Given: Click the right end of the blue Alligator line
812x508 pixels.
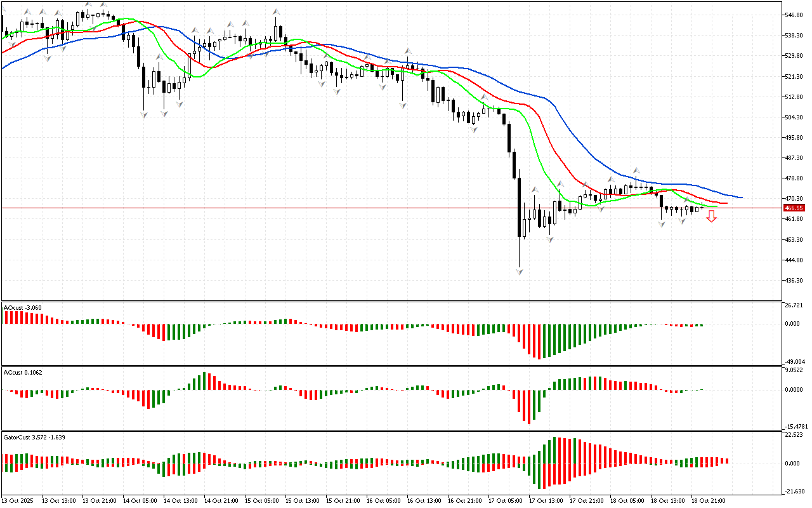Looking at the screenshot, I should (741, 197).
